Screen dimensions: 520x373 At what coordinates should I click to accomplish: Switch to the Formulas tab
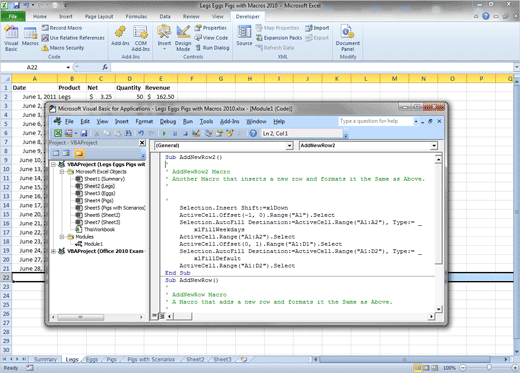(136, 16)
